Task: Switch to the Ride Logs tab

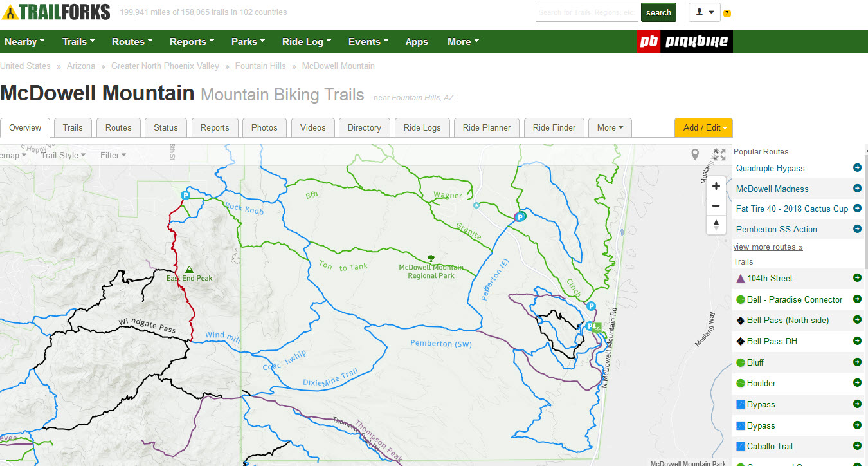Action: pos(422,127)
